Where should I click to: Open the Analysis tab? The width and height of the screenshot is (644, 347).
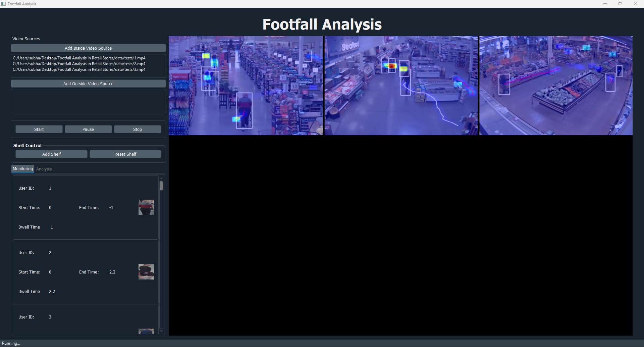[x=44, y=169]
